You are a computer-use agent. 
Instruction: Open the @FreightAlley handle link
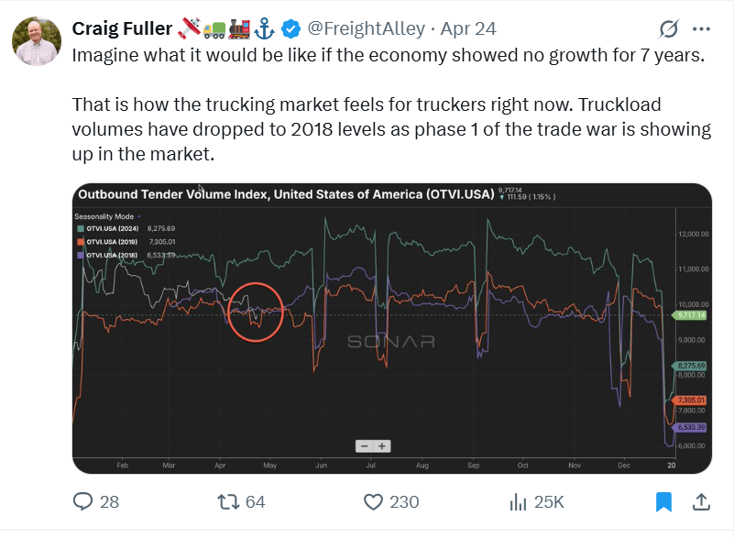point(367,28)
